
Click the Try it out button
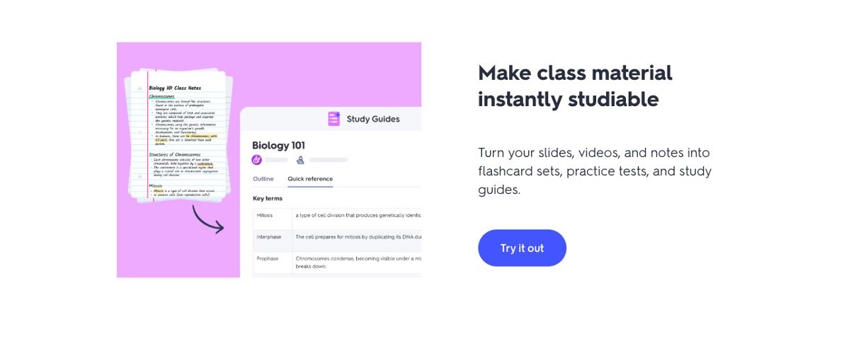click(522, 248)
